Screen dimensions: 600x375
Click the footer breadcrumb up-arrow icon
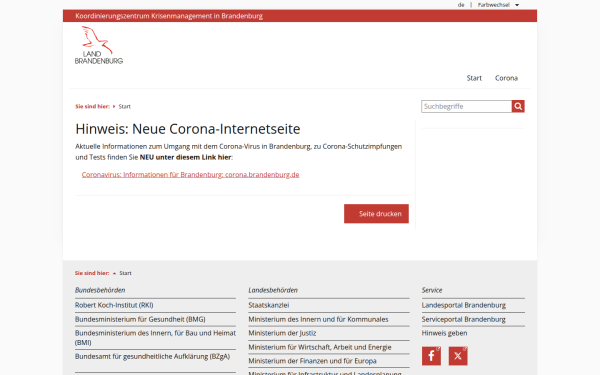point(114,273)
